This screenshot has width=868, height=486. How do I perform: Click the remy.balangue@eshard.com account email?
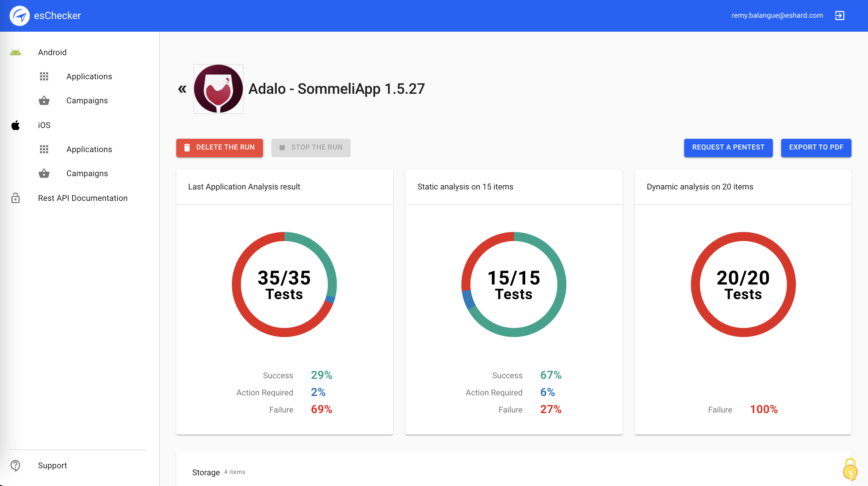[x=777, y=16]
